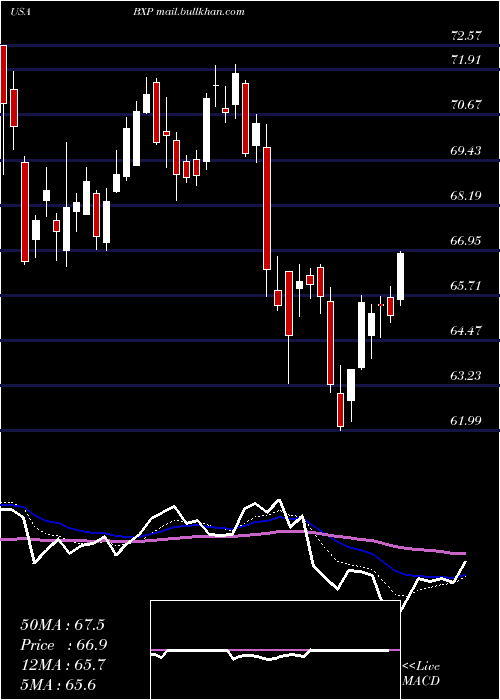Viewport: 500px width, 700px height.
Task: Click the 70.67 price level label
Action: 466,104
